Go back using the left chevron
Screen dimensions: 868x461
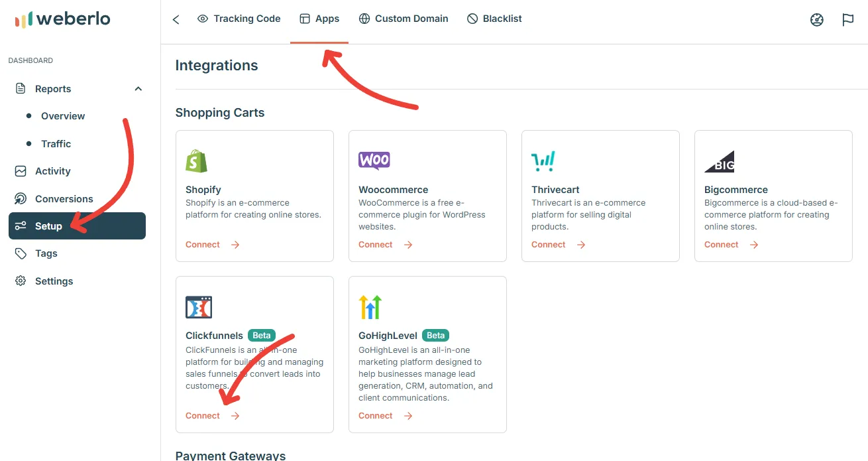176,20
